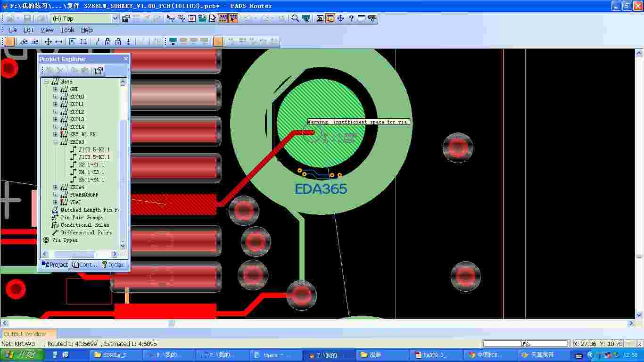This screenshot has height=362, width=644.
Task: Expand the KROW4 net
Action: 55,187
